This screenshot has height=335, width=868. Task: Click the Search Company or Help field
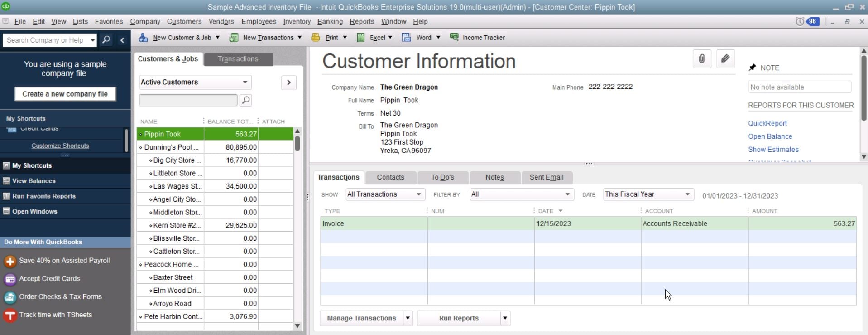pyautogui.click(x=45, y=40)
